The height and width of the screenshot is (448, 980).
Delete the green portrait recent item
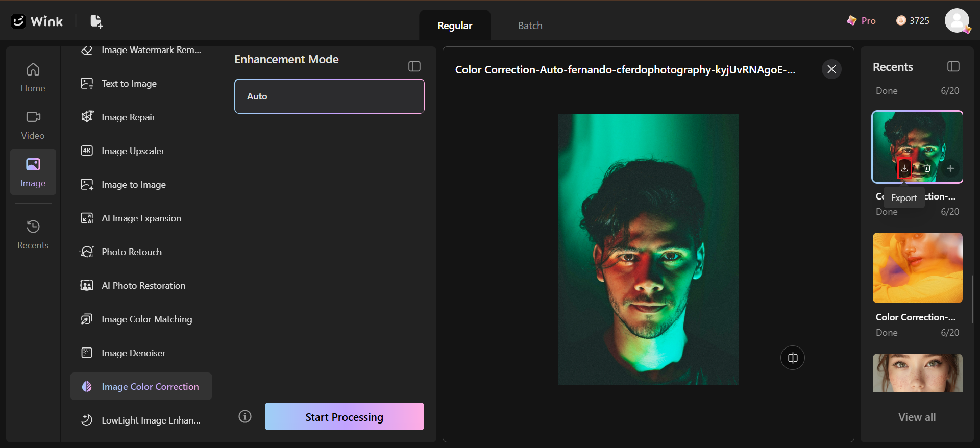tap(927, 168)
